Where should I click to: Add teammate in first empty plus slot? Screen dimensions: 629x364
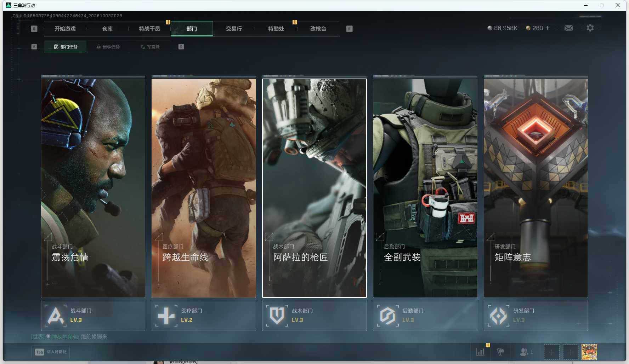(551, 352)
